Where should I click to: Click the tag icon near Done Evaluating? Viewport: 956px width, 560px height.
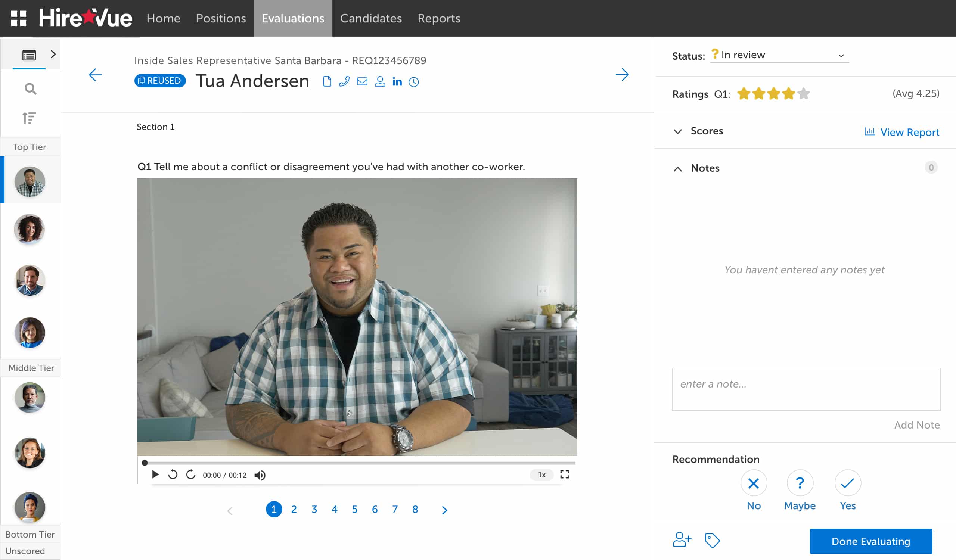point(712,541)
